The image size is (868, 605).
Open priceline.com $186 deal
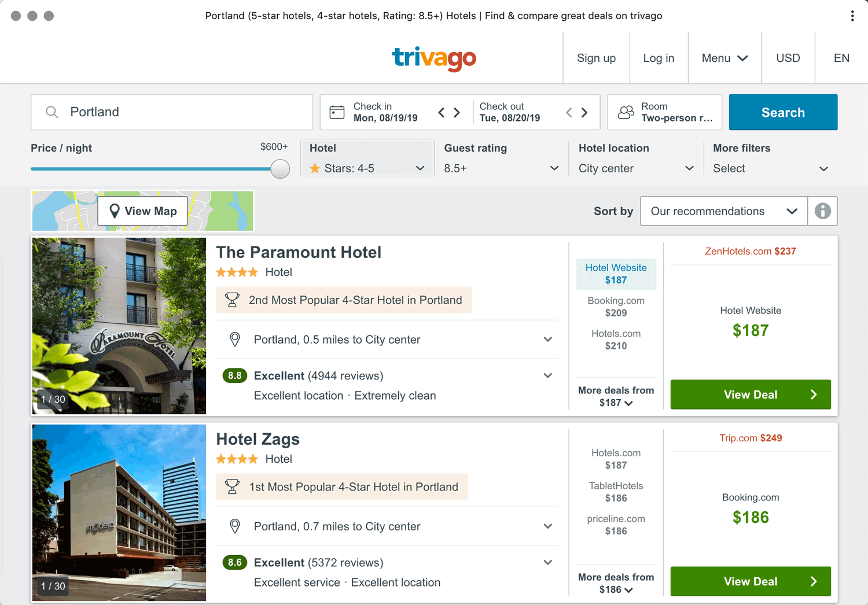[616, 525]
